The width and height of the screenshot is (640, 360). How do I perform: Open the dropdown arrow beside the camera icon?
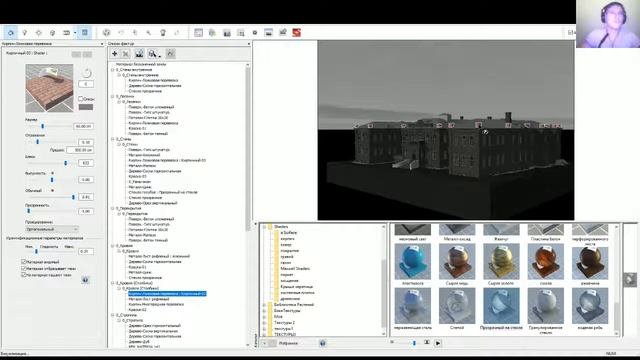pos(75,33)
